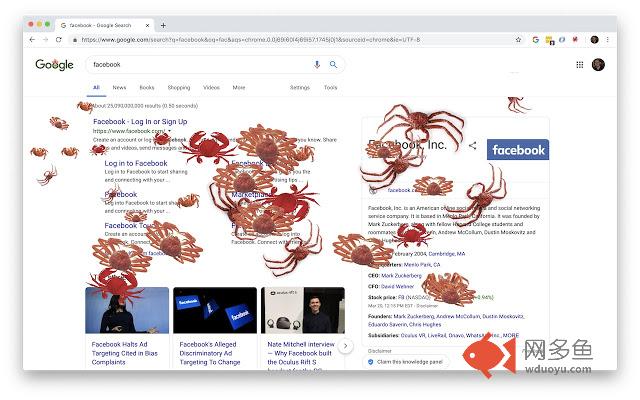640x400 pixels.
Task: Open the Cambridge, MA link
Action: tap(447, 254)
